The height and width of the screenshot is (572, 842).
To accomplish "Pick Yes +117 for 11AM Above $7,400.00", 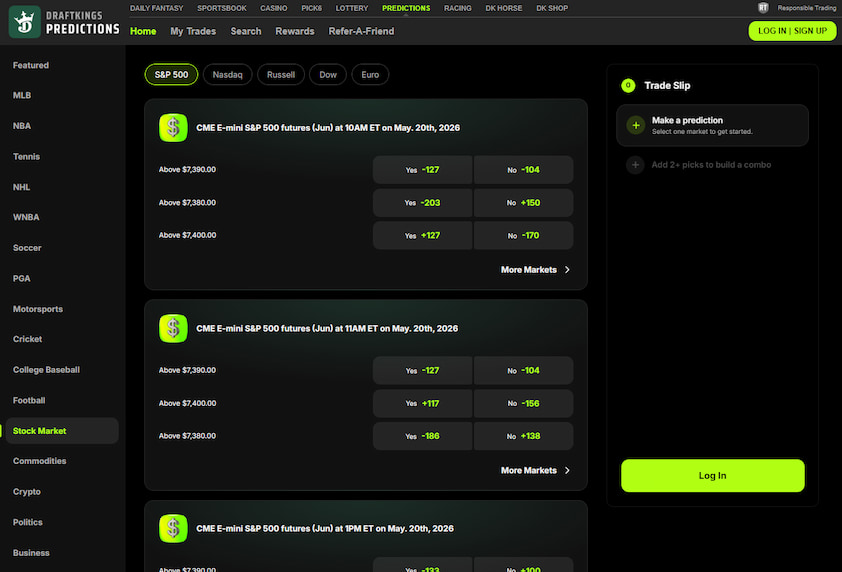I will [x=422, y=403].
